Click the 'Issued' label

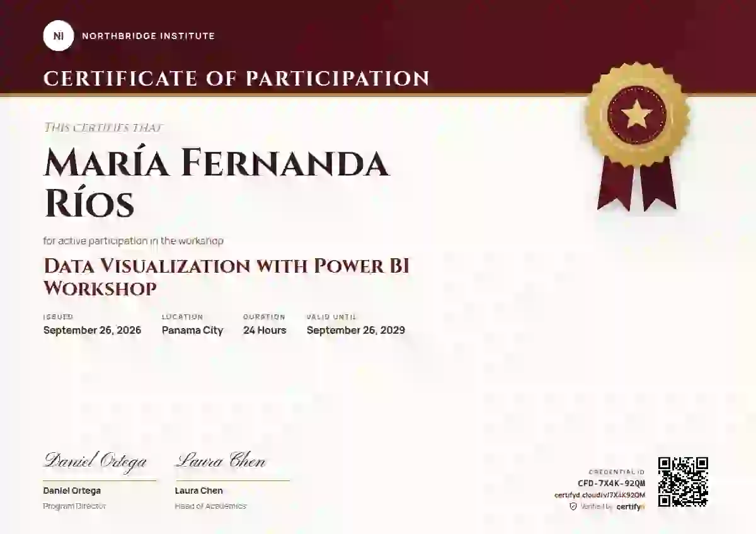click(58, 317)
